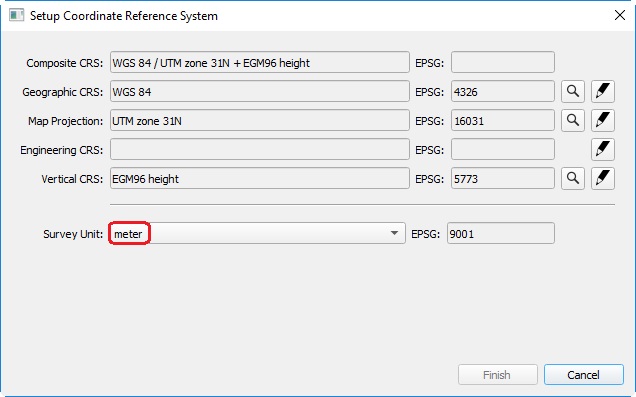Viewport: 636px width, 397px height.
Task: Edit Engineering CRS with the pencil icon
Action: (x=603, y=150)
